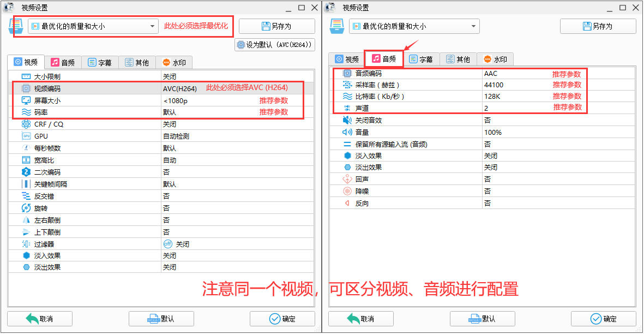
Task: Switch to 视频 tab in right window
Action: (x=347, y=59)
